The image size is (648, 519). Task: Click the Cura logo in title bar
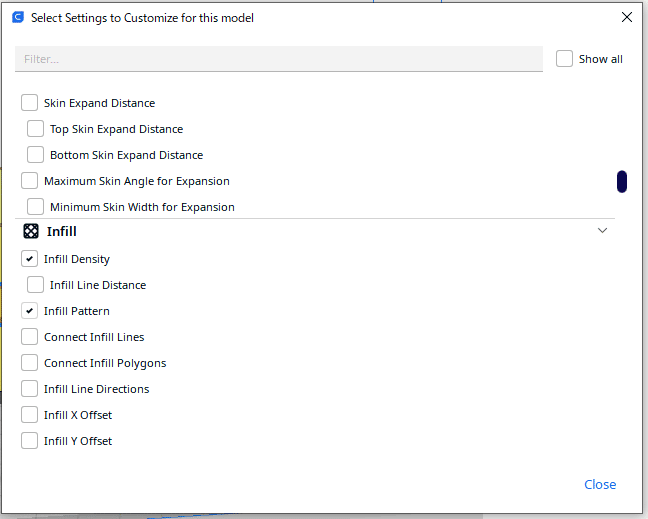coord(17,17)
